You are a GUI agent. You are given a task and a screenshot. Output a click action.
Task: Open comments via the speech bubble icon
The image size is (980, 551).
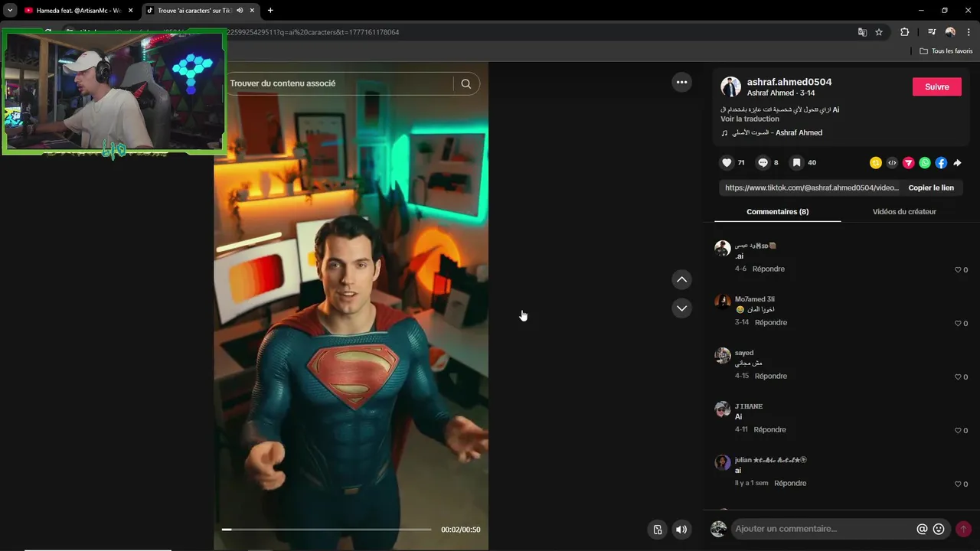point(763,162)
